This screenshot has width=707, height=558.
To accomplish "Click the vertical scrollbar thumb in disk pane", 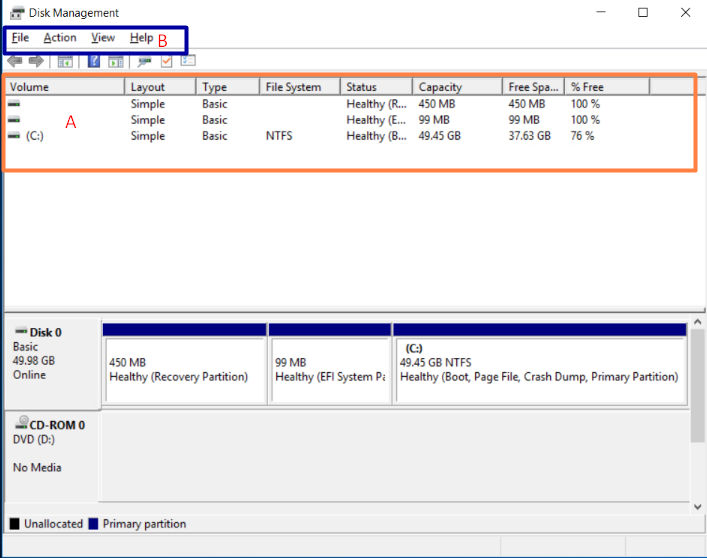I will 698,386.
